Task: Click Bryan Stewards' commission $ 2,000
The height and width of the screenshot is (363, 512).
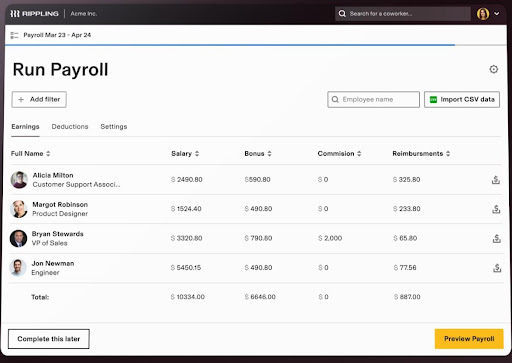Action: [330, 238]
